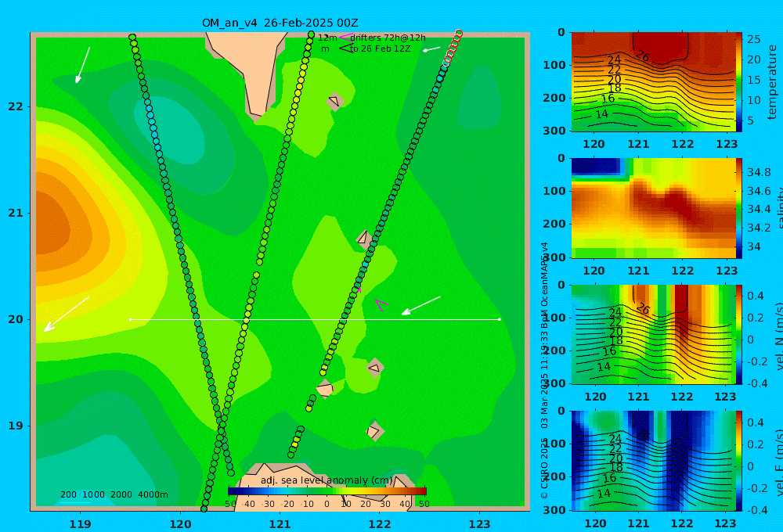The height and width of the screenshot is (532, 783).
Task: Click the map title OM_an_v4 26-Feb-2025 00Z
Action: (280, 23)
